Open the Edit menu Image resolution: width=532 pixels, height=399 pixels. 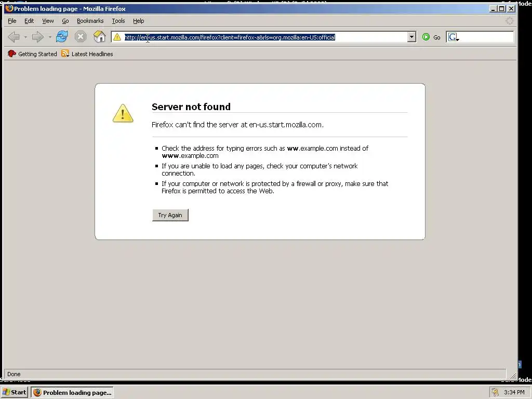pos(29,21)
